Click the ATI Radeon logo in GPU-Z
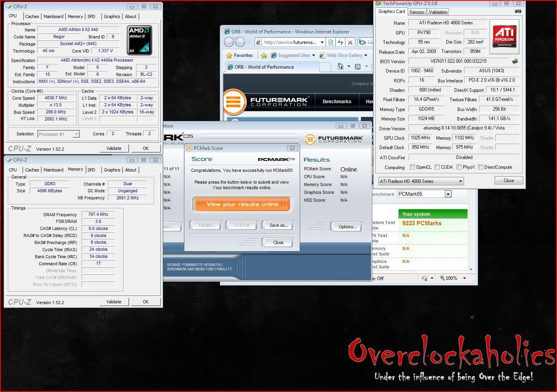The height and width of the screenshot is (392, 557). click(504, 37)
